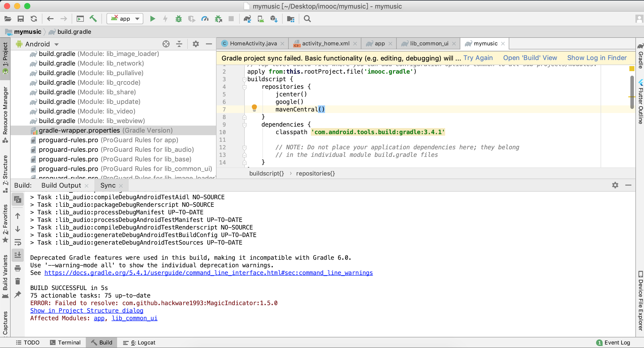Open profiler with the speedometer icon
The height and width of the screenshot is (348, 644).
[205, 19]
